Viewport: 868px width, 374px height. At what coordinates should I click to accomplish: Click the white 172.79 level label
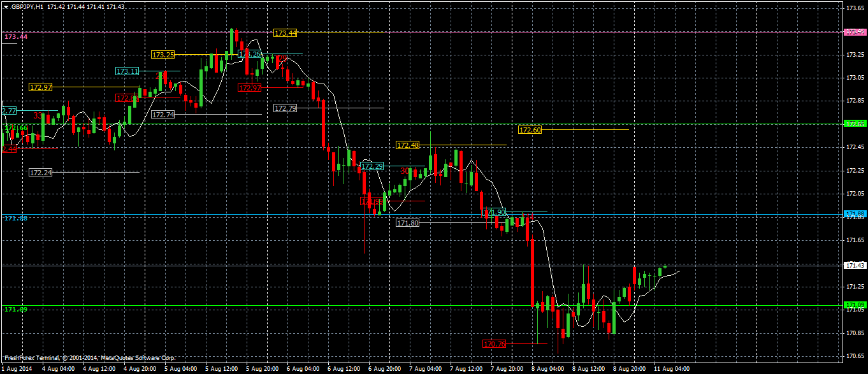point(285,108)
